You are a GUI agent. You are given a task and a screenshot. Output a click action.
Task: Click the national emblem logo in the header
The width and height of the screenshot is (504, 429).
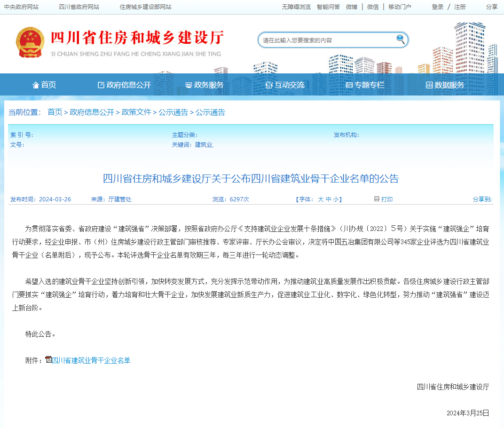pos(30,42)
